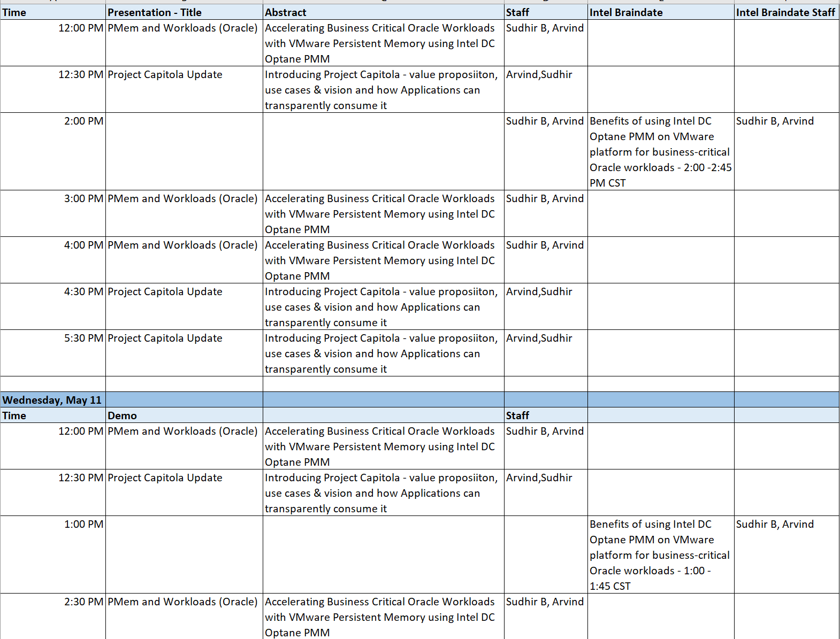
Task: Select the '4:00 PM' time cell
Action: (53, 260)
